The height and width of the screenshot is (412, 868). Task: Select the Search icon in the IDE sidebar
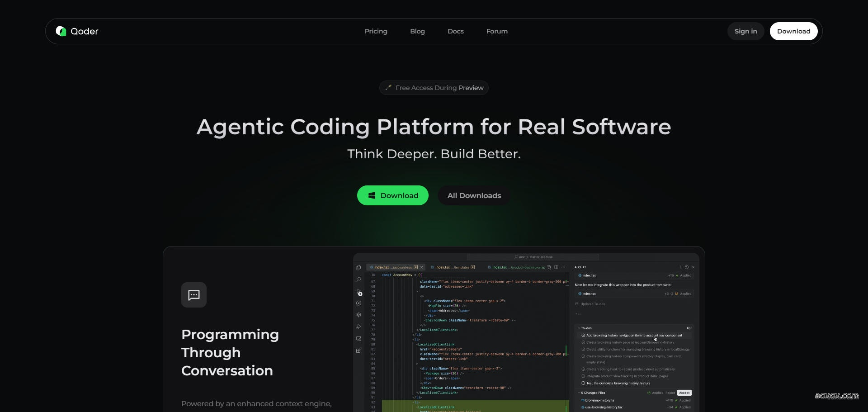(x=359, y=279)
